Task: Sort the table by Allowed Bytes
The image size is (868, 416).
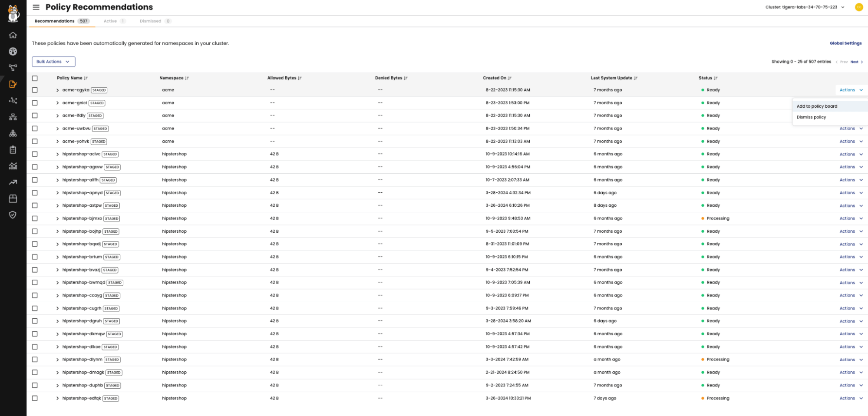Action: pyautogui.click(x=284, y=78)
